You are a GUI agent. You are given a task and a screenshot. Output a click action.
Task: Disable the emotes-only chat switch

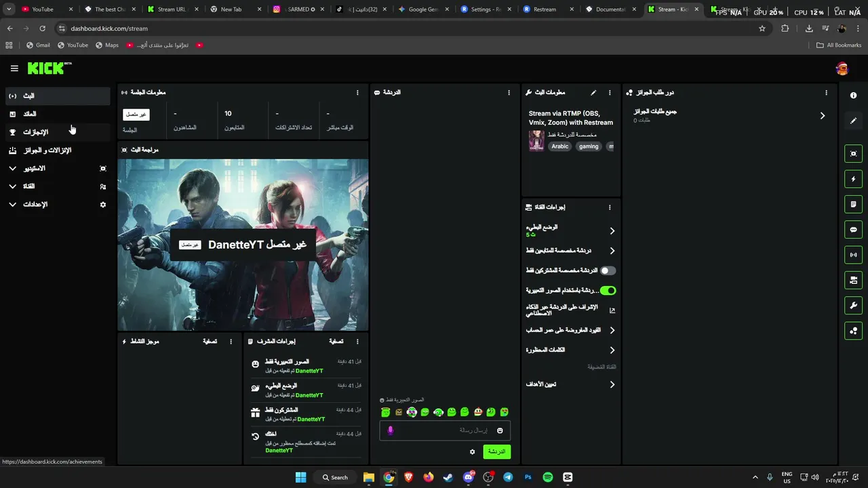tap(608, 291)
